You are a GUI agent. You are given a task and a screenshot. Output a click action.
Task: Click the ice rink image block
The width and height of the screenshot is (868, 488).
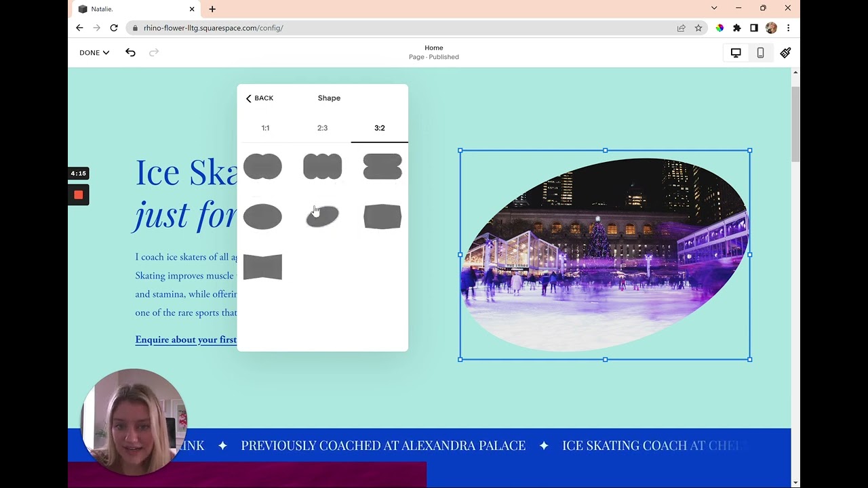coord(604,255)
